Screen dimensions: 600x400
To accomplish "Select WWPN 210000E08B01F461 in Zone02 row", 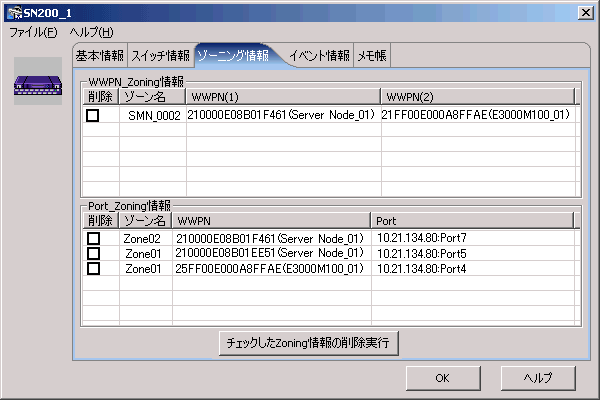I will (272, 238).
